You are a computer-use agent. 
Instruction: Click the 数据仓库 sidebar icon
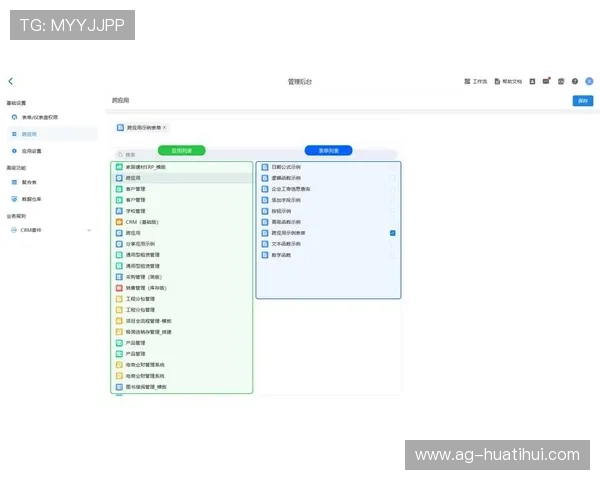coord(14,199)
